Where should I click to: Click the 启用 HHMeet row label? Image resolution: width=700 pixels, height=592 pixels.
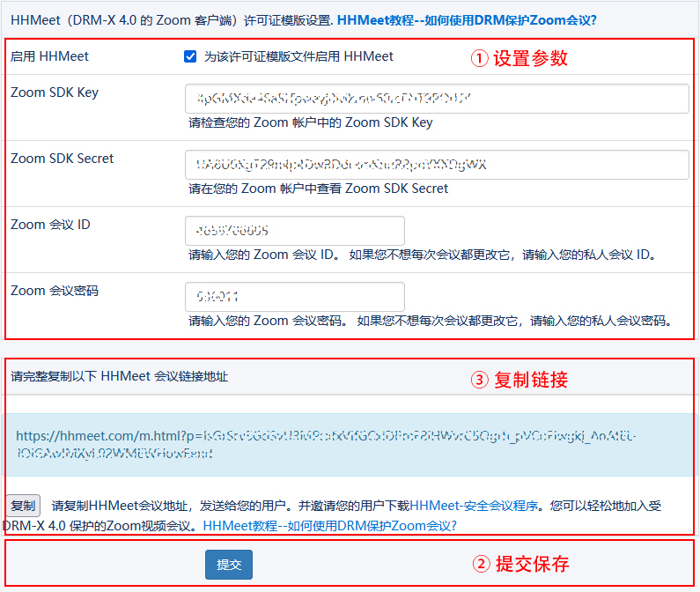(50, 56)
